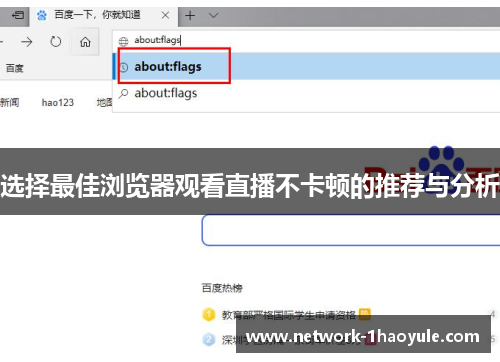The width and height of the screenshot is (500, 362).
Task: Refresh the current page
Action: (56, 42)
